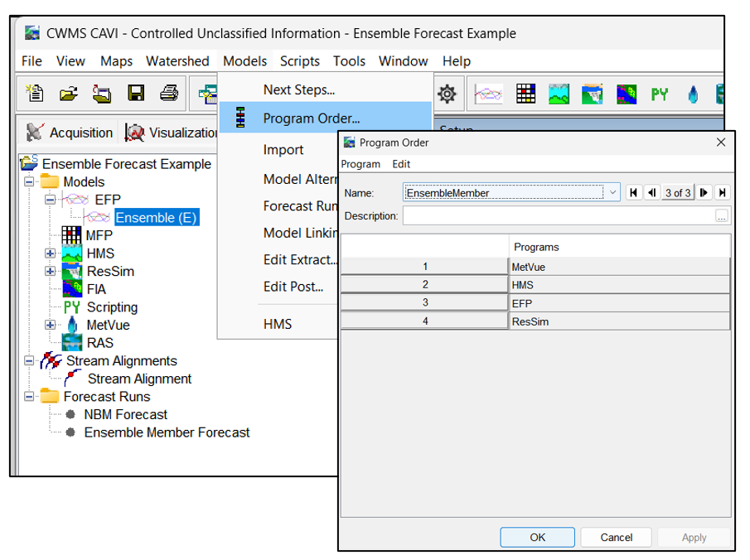Go to the first program order record
Image resolution: width=750 pixels, height=560 pixels.
tap(634, 193)
